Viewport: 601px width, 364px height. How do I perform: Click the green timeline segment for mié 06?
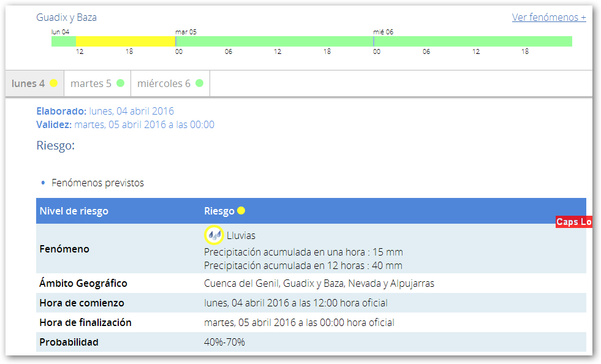472,41
